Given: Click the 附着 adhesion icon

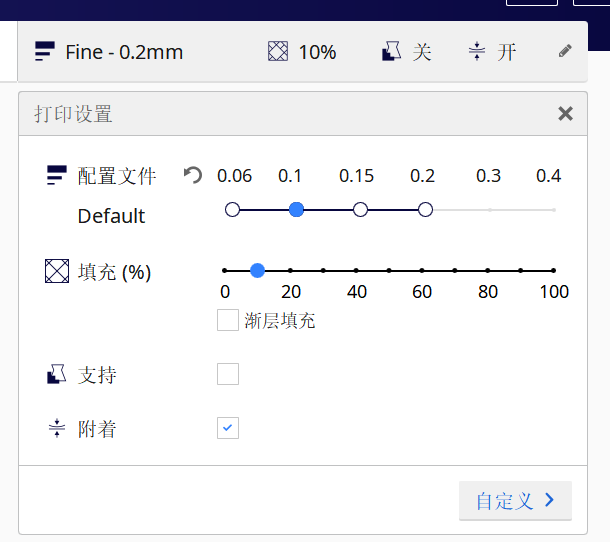Looking at the screenshot, I should click(x=57, y=428).
